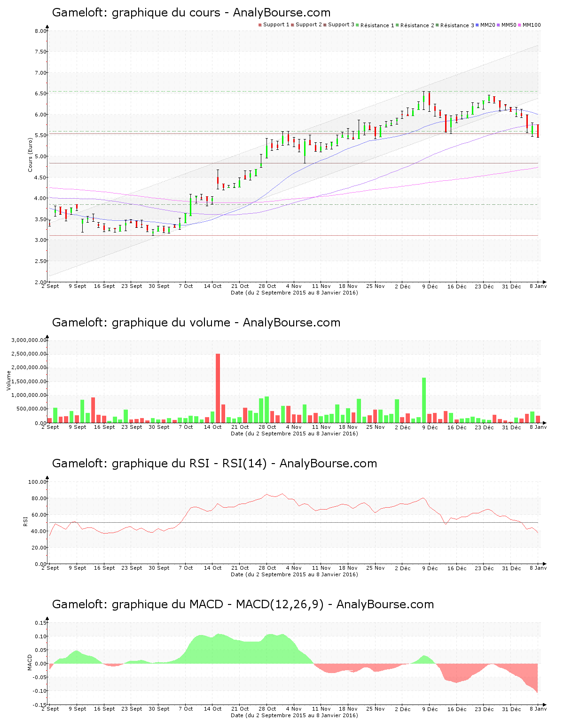Click the -0.10 value on MACD axis

click(x=40, y=691)
